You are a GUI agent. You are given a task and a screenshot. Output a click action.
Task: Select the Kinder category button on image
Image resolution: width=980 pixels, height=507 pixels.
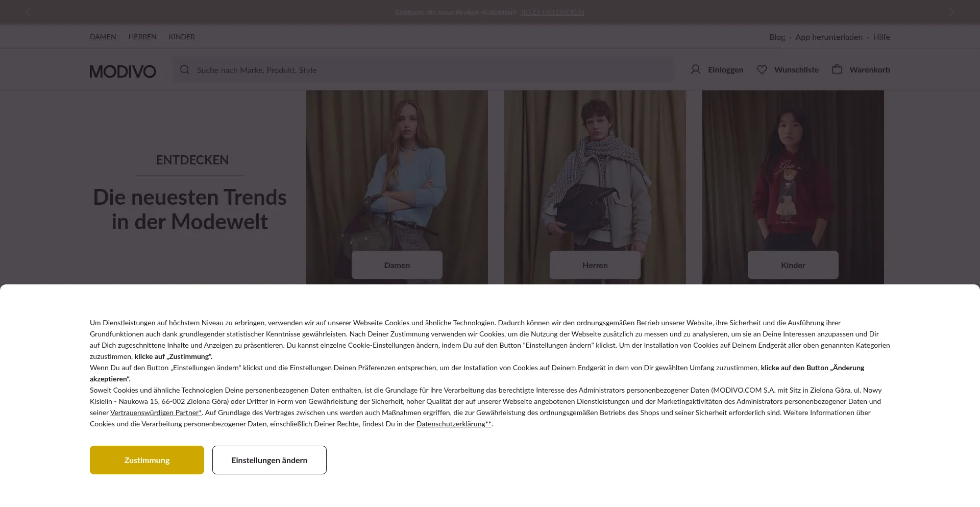pyautogui.click(x=793, y=265)
